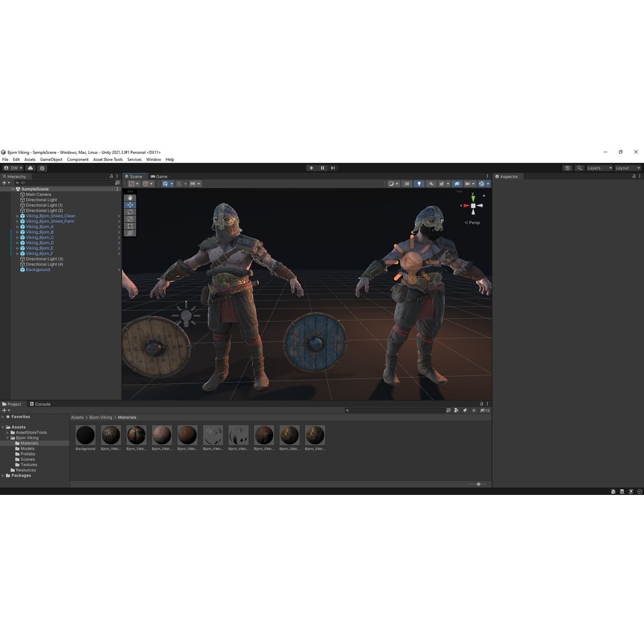The width and height of the screenshot is (644, 644).
Task: Open Unity Cloud services icon
Action: pos(30,168)
